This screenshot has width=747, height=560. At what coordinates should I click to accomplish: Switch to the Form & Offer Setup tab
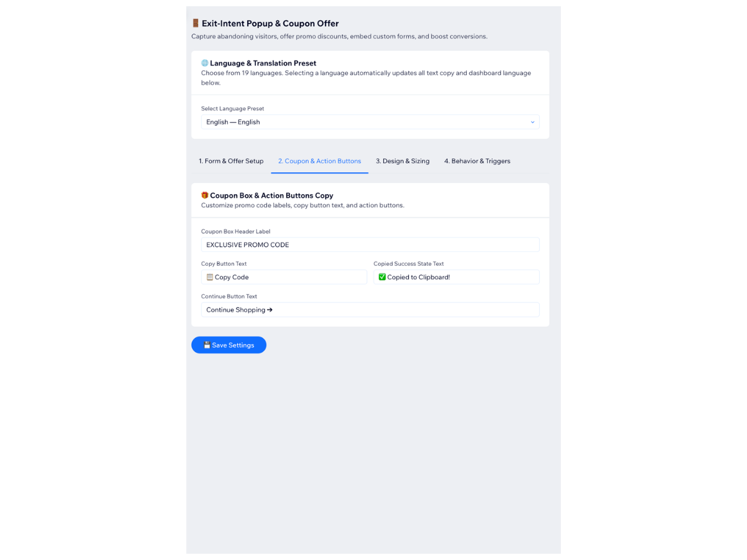click(x=231, y=161)
